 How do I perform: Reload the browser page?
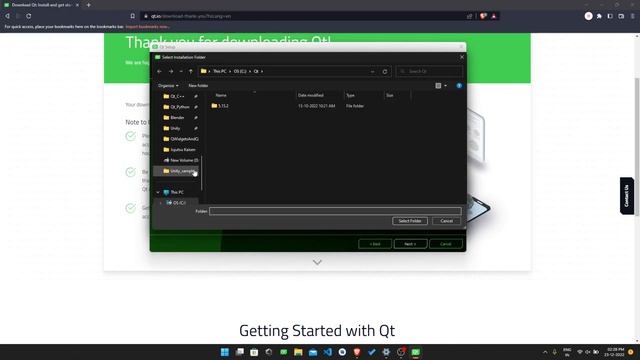(x=29, y=16)
